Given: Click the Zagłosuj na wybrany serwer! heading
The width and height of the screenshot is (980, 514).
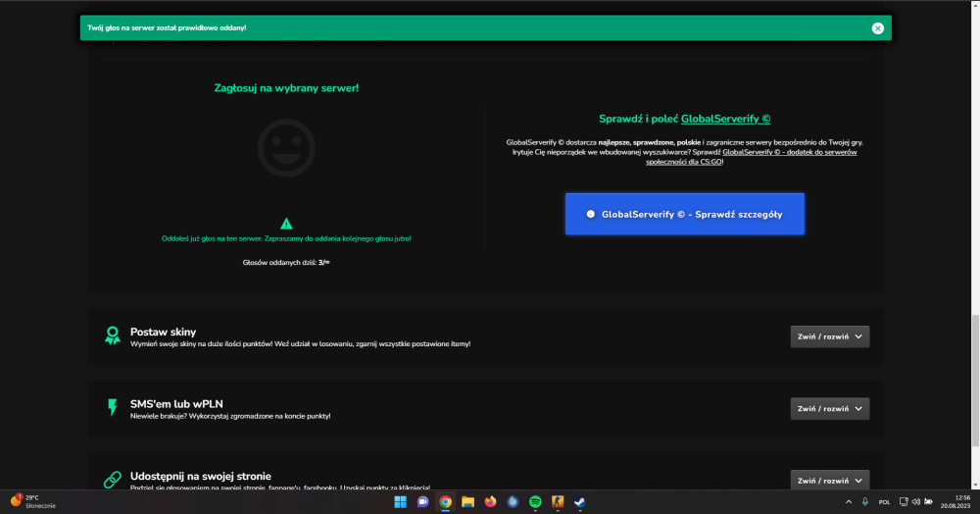Looking at the screenshot, I should pos(286,88).
